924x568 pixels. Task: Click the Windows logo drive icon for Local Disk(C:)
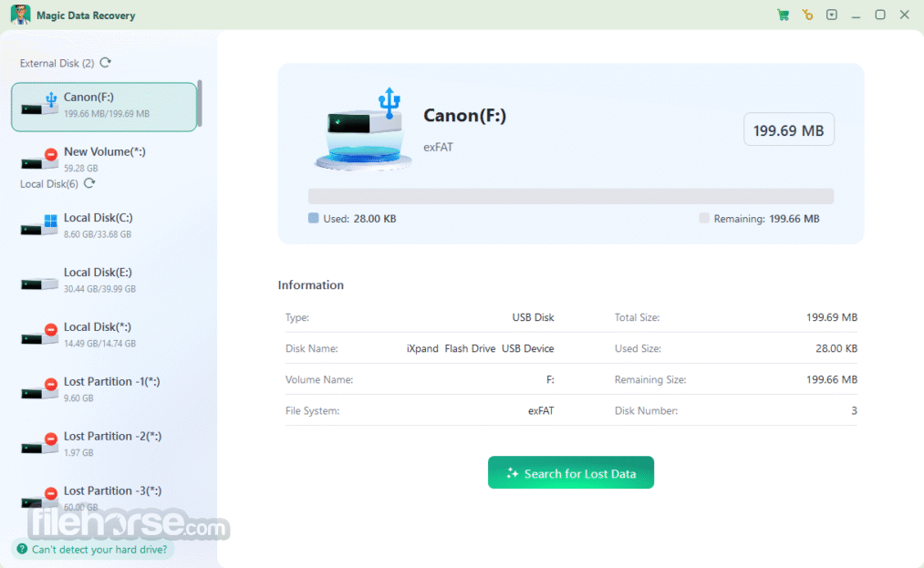(39, 225)
